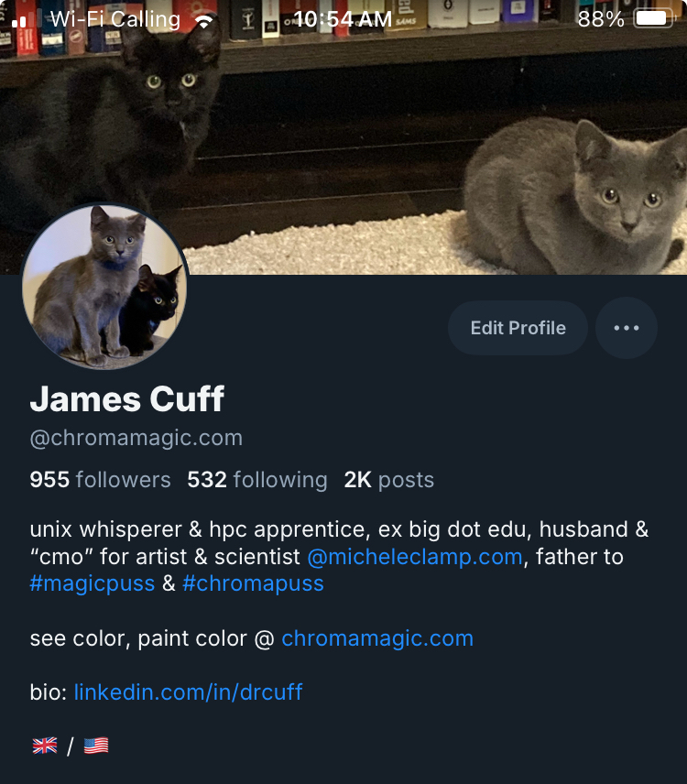Tap the US flag emoji
Image resolution: width=687 pixels, height=784 pixels.
point(96,746)
